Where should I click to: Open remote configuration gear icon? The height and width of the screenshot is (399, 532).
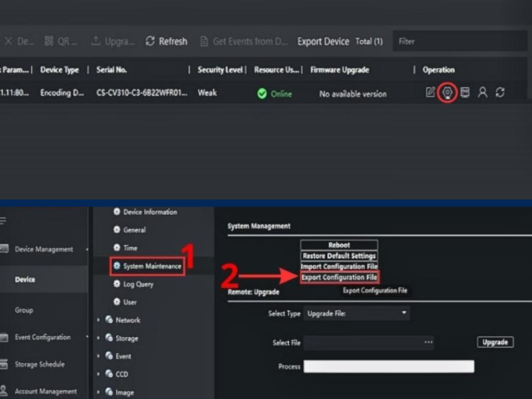pos(448,92)
